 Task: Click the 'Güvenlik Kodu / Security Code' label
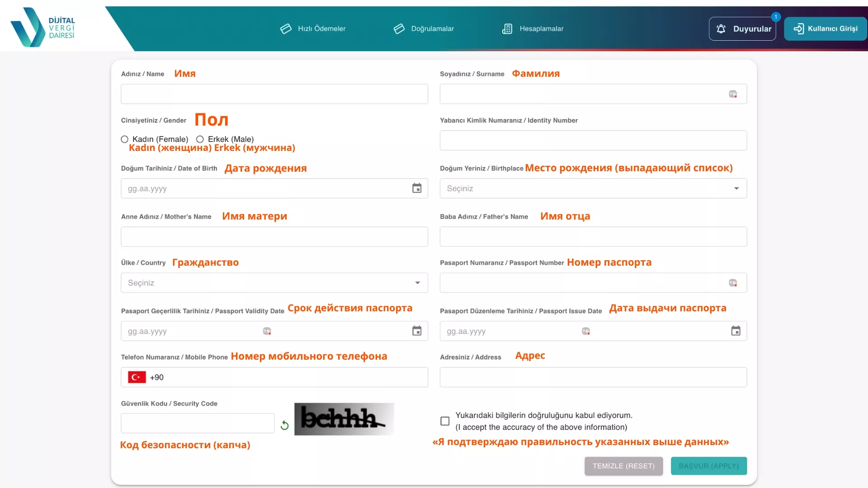[x=169, y=404]
